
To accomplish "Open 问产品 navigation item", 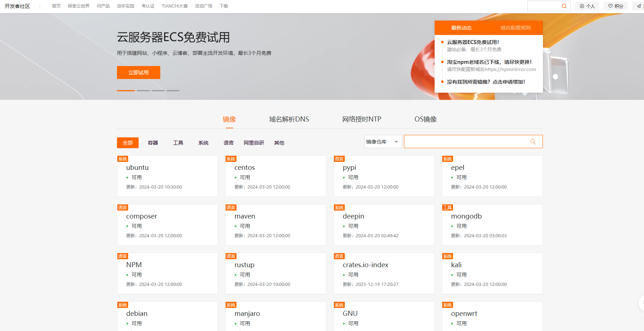I will pos(103,6).
